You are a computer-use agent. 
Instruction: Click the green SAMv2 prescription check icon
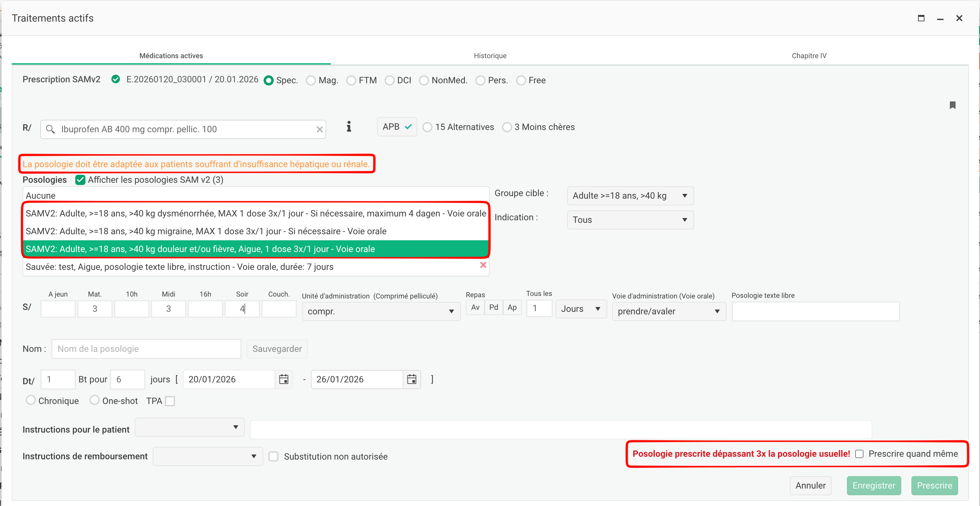[116, 79]
